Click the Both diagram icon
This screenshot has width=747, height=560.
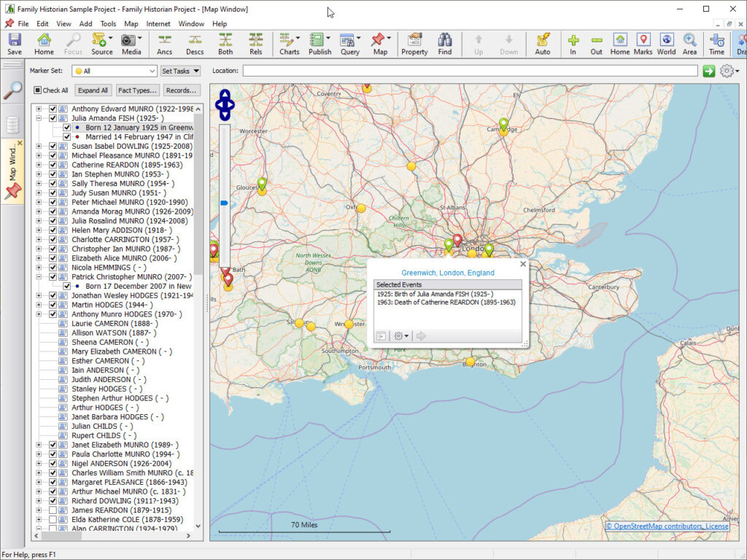(225, 44)
